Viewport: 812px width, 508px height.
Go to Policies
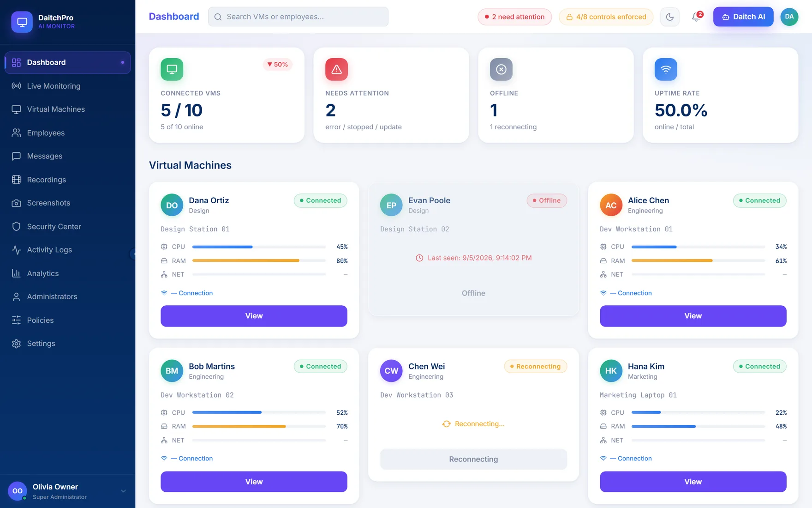(x=67, y=320)
